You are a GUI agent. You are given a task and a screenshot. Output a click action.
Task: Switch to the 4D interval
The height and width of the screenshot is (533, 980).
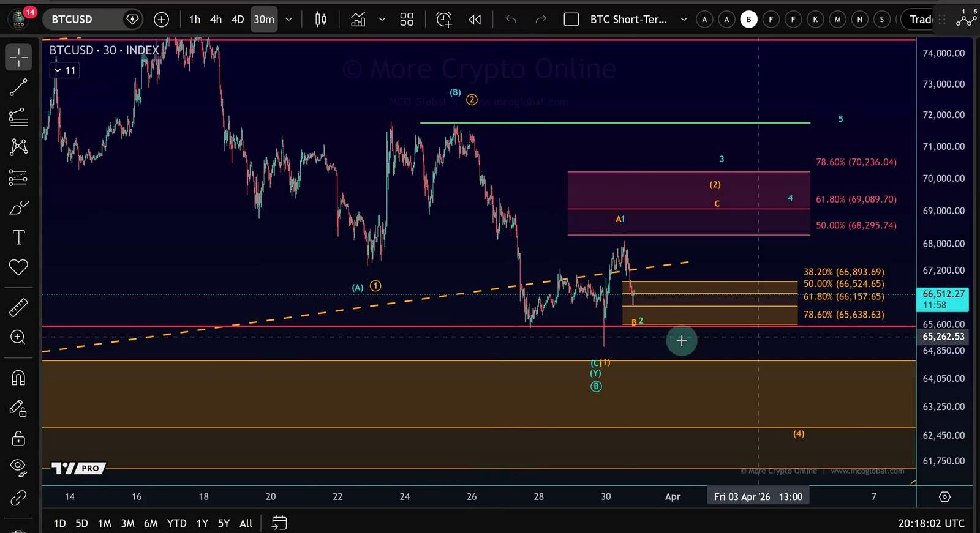[x=238, y=20]
